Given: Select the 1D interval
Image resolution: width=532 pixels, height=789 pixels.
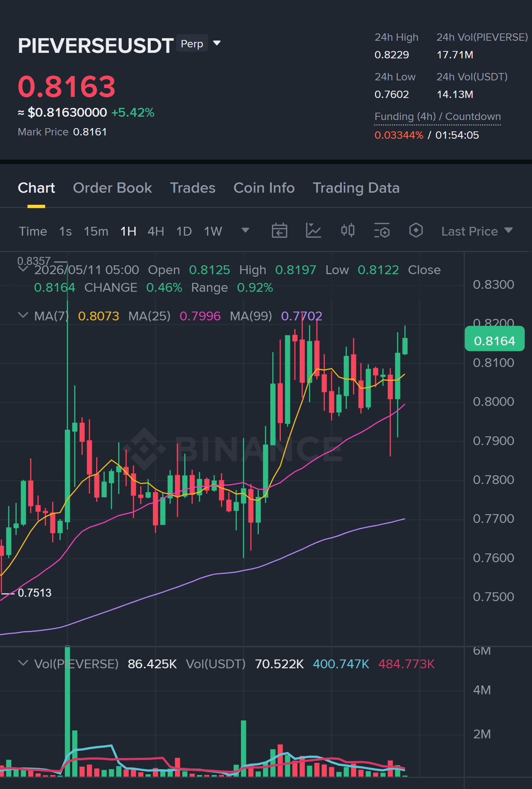Looking at the screenshot, I should pyautogui.click(x=184, y=231).
